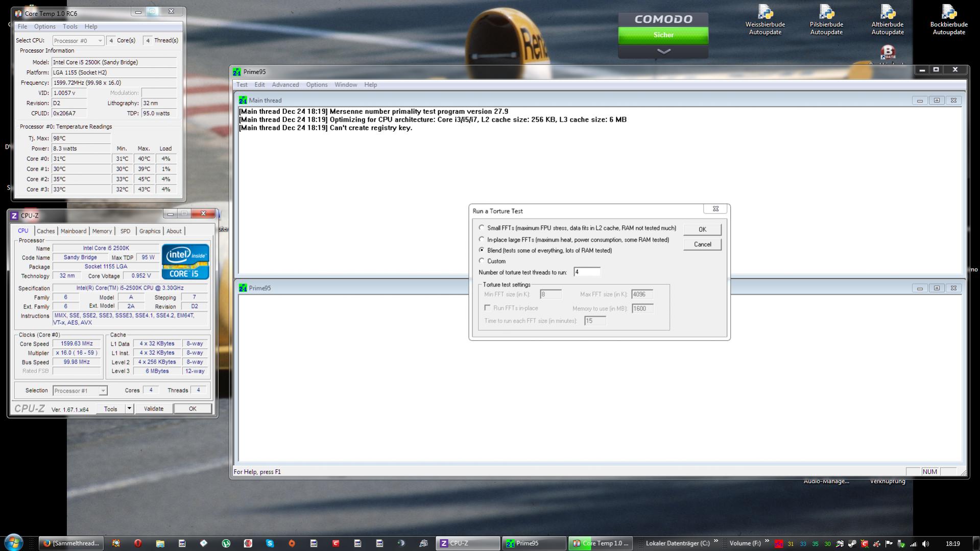The width and height of the screenshot is (980, 551).
Task: Open Altbierbude Autoupdate desktop icon
Action: (888, 20)
